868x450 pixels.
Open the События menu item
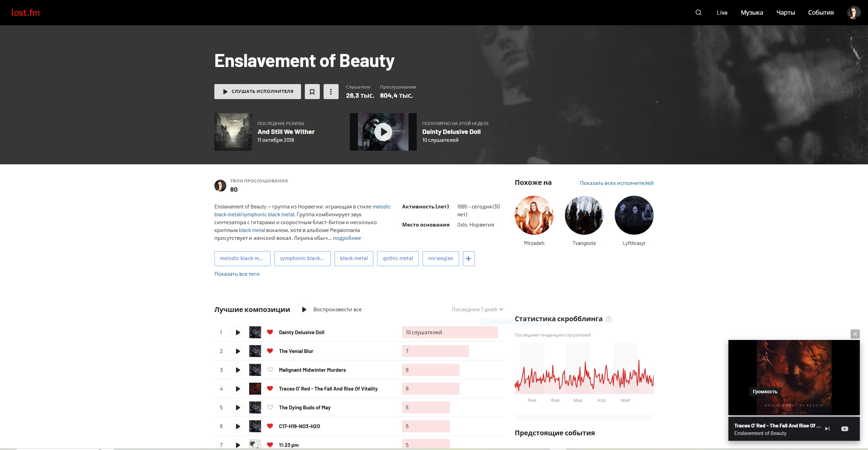(x=821, y=13)
